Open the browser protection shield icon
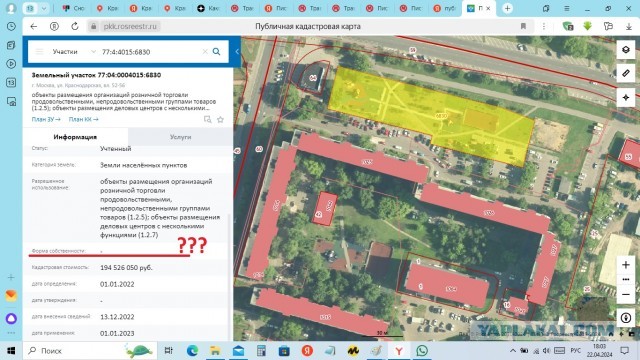This screenshot has width=640, height=360. click(x=568, y=26)
